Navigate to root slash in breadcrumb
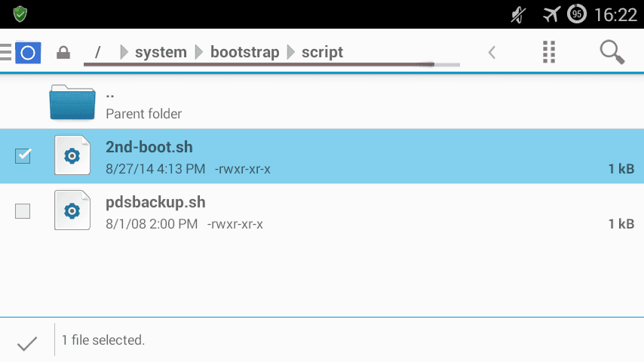The image size is (644, 362). [x=98, y=52]
